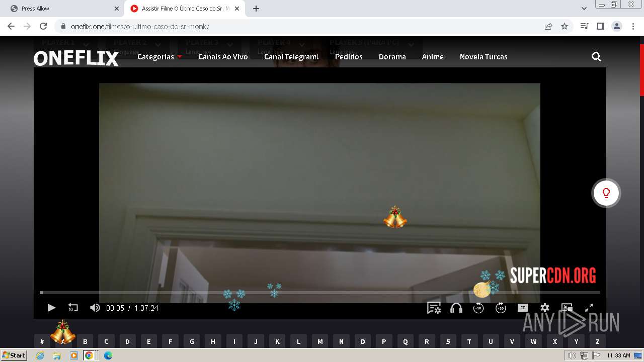Filter titles by letter M
Image resolution: width=644 pixels, height=362 pixels.
[320, 341]
